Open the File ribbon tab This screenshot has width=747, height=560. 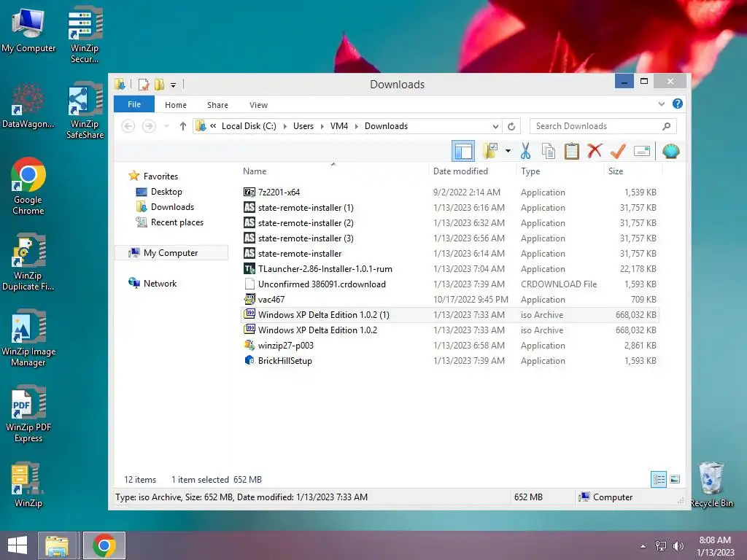click(x=134, y=104)
